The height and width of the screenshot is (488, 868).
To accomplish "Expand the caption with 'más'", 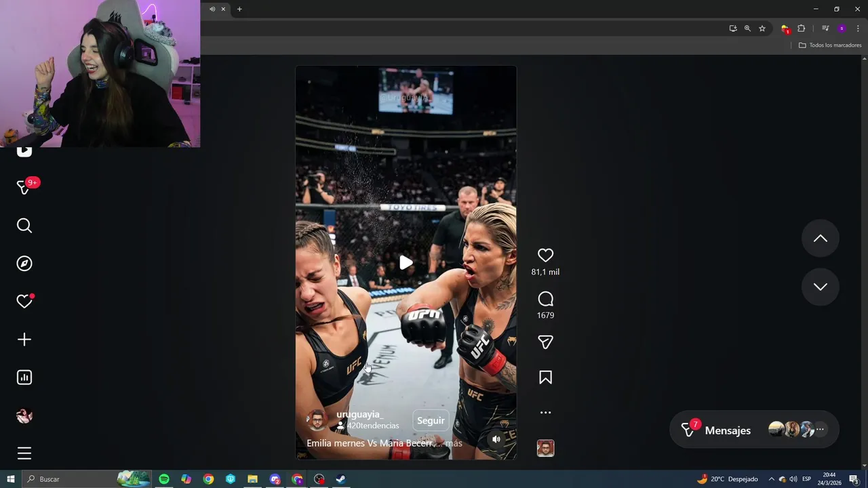I will 454,443.
